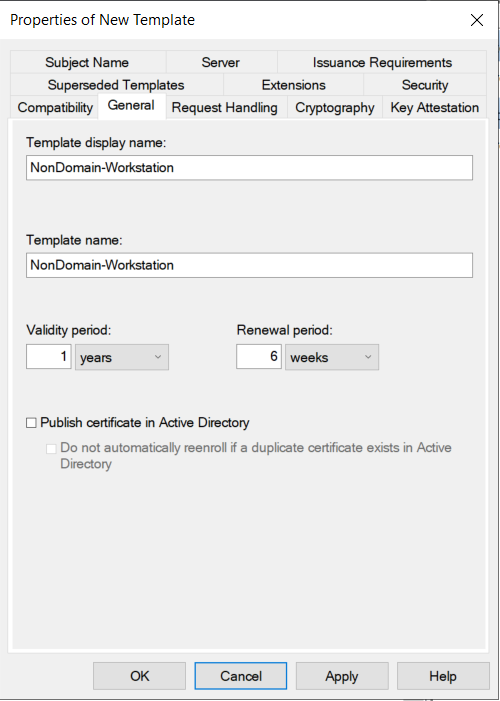
Task: Switch to the Cryptography tab
Action: [335, 107]
